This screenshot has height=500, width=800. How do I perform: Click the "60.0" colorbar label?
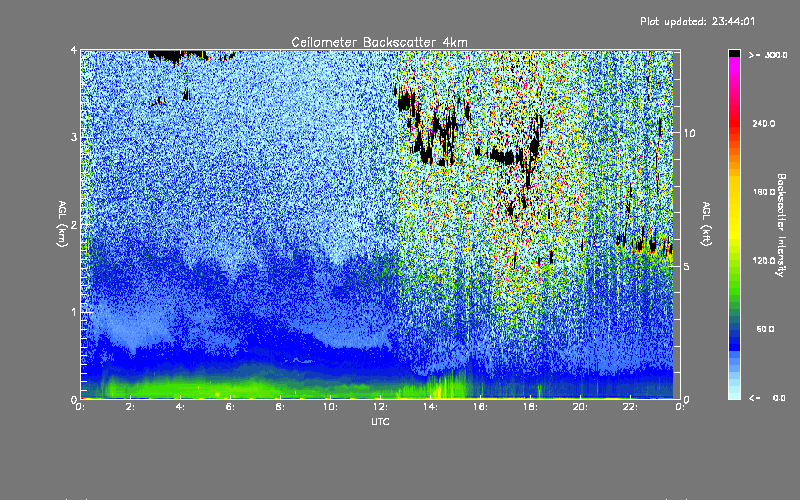[765, 329]
